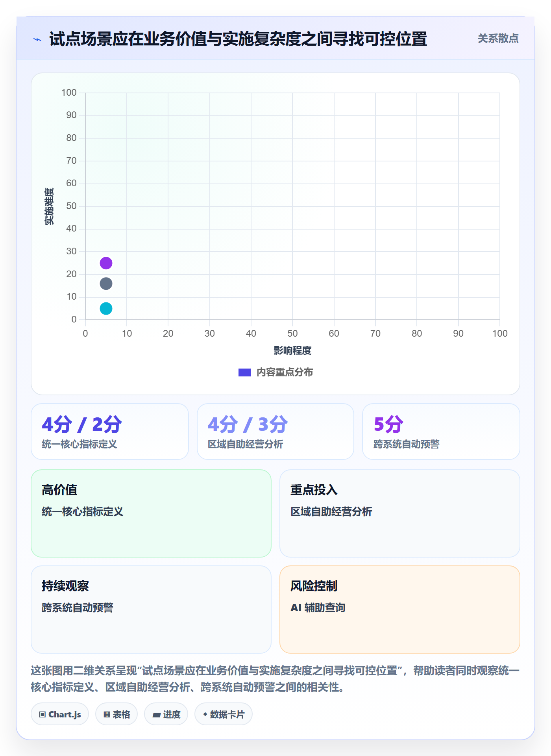551x756 pixels.
Task: Select the 4分 / 3分 区域自助经营分析 card
Action: pyautogui.click(x=275, y=432)
